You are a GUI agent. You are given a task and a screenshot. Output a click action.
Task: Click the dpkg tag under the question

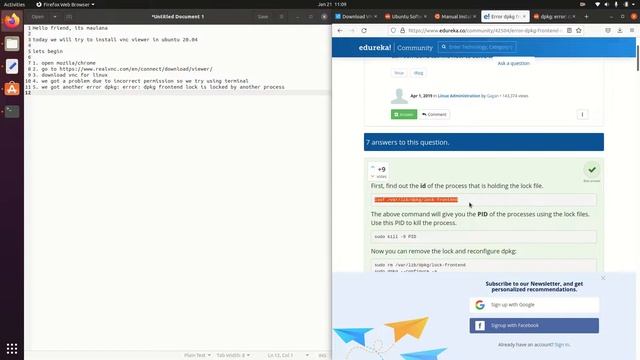418,73
